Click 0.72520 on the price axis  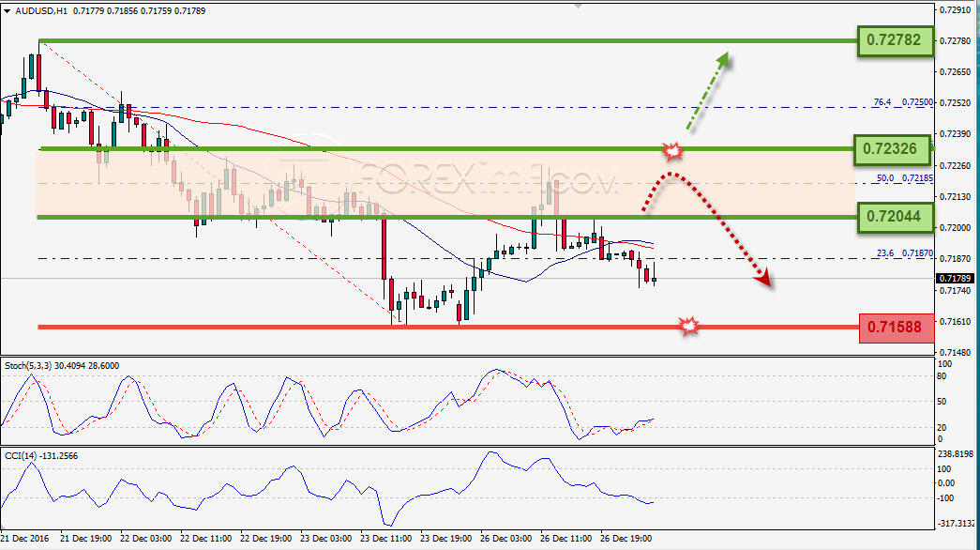[x=955, y=103]
